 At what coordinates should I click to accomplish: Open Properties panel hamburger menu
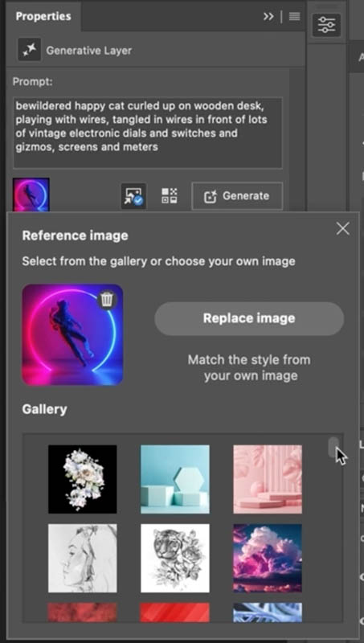tap(294, 16)
